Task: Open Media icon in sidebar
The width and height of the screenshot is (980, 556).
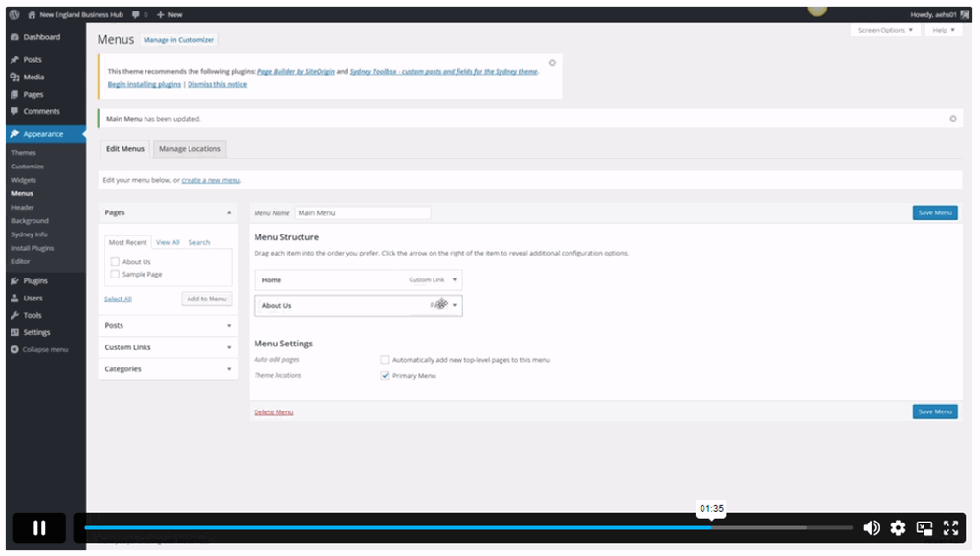Action: 15,77
